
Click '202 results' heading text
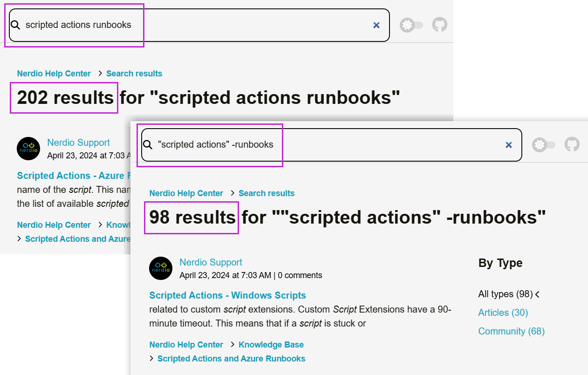click(x=65, y=98)
